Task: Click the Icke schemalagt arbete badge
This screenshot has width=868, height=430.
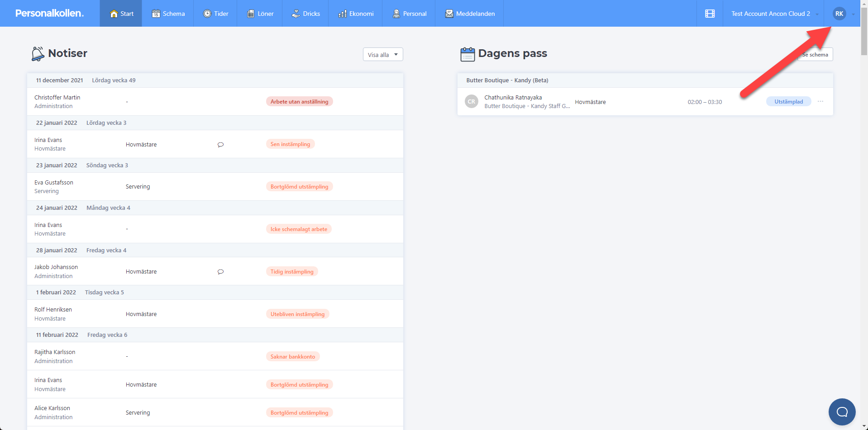Action: pos(299,229)
